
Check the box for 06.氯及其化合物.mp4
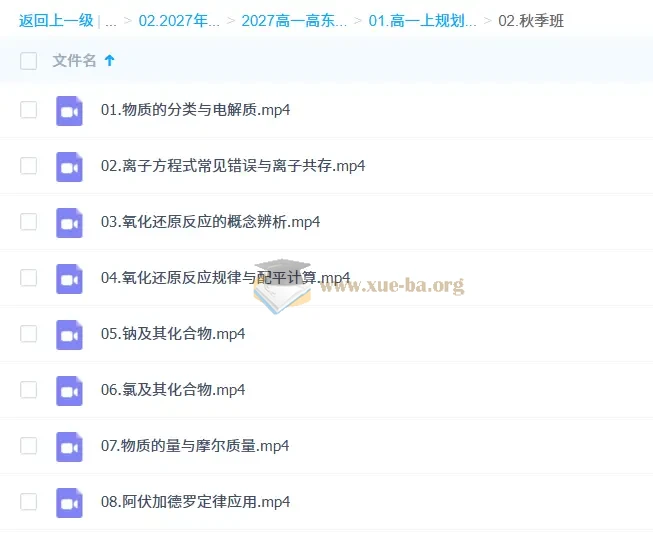coord(28,390)
